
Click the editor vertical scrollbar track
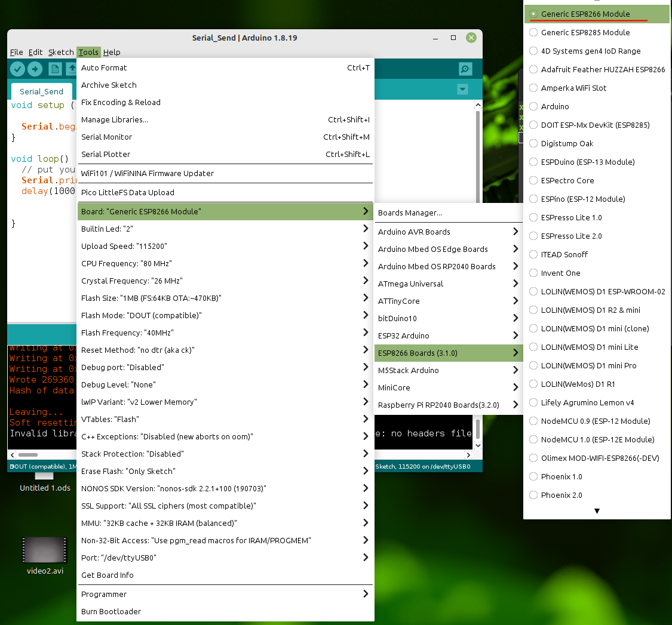[x=478, y=156]
